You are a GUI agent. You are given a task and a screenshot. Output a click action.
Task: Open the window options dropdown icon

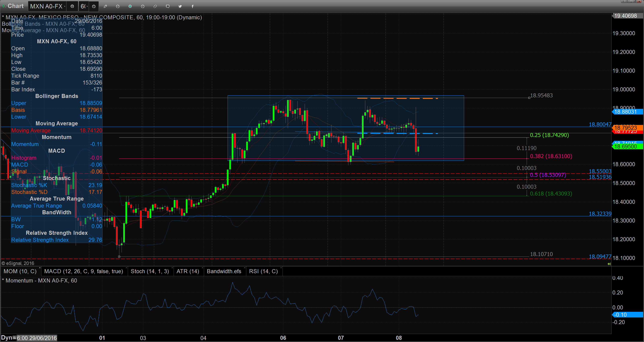(627, 1)
